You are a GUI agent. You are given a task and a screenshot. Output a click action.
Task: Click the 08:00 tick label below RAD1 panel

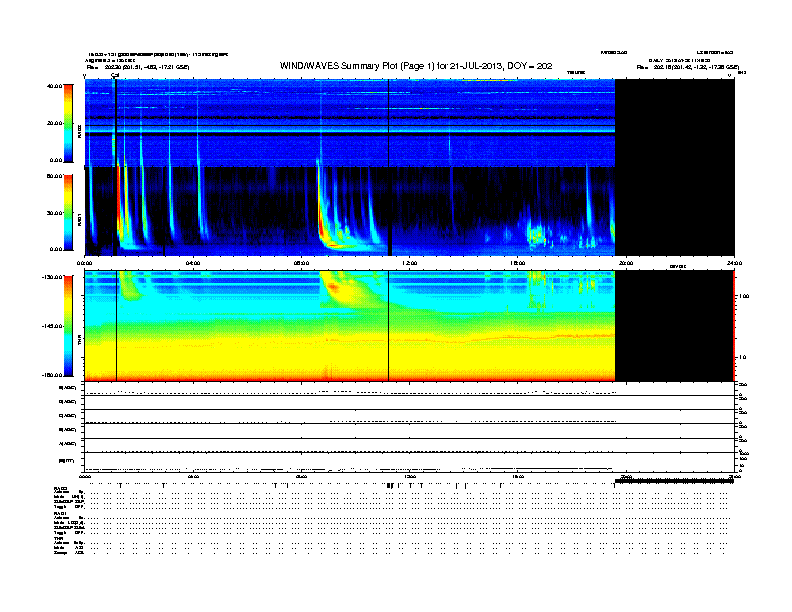tap(301, 263)
